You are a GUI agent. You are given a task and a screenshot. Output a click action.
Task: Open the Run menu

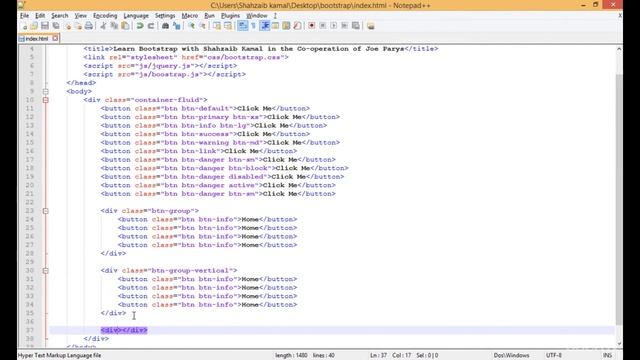209,16
